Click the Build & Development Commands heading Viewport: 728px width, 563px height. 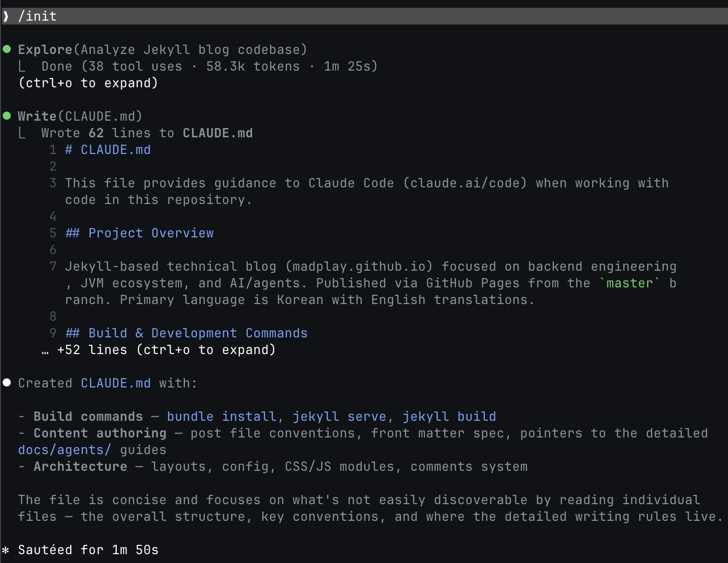pos(198,333)
